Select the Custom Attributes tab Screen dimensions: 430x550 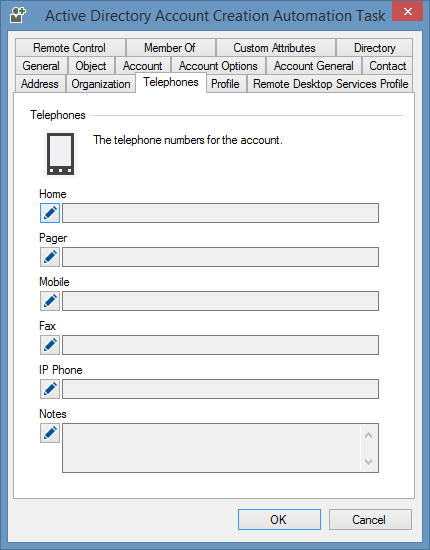(275, 48)
